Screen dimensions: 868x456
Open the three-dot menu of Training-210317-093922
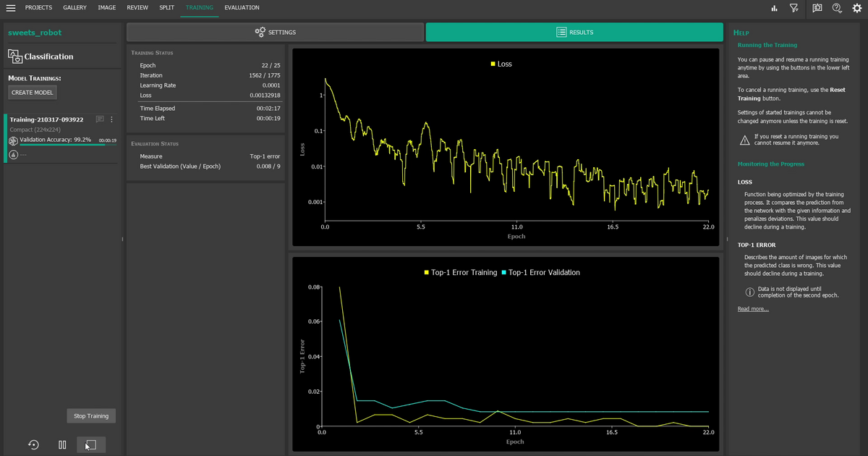[x=111, y=119]
